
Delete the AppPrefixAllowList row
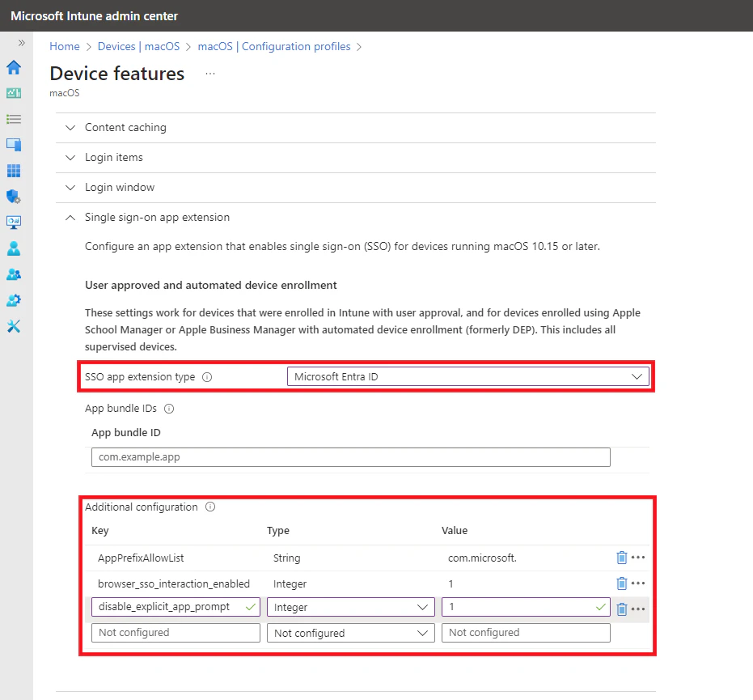(x=621, y=558)
